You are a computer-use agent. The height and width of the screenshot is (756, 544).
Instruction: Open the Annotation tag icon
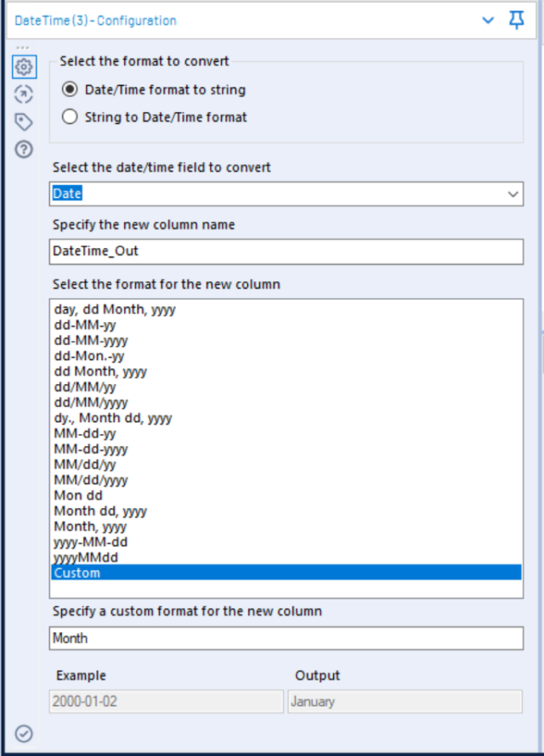coord(24,122)
